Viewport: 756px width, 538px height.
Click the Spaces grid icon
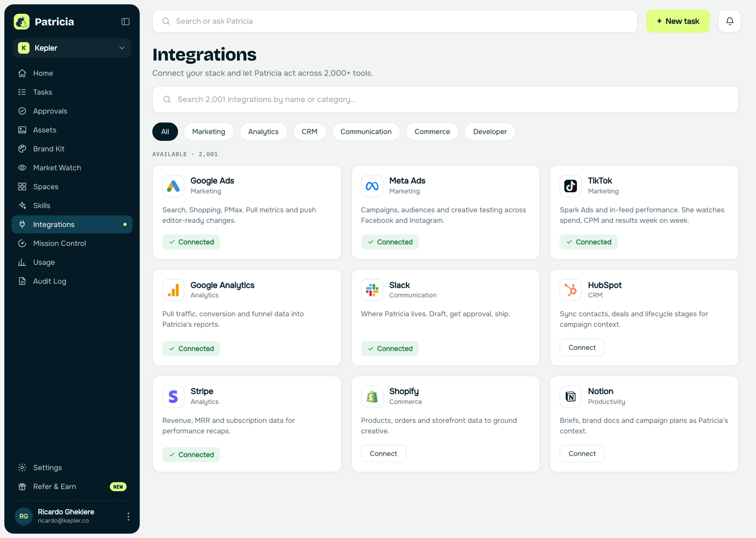pos(22,187)
